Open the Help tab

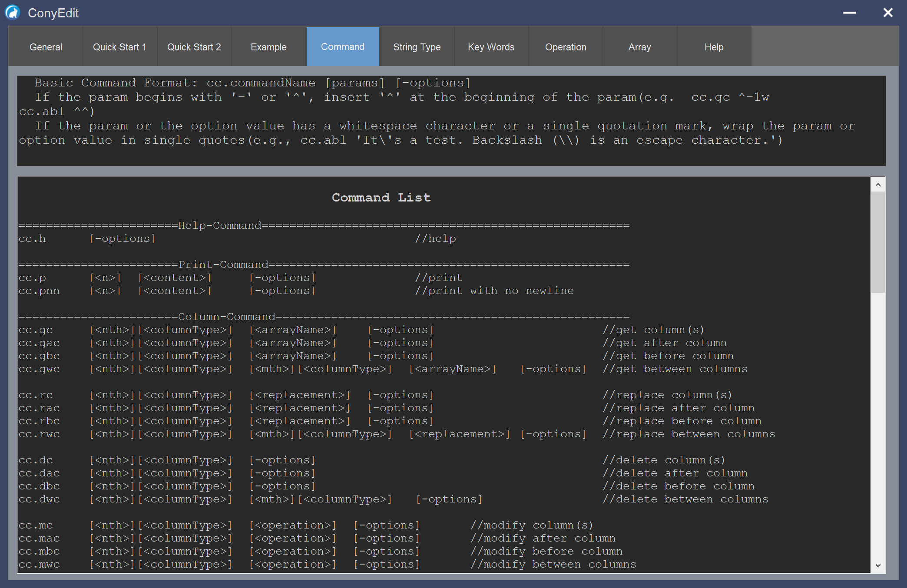714,47
